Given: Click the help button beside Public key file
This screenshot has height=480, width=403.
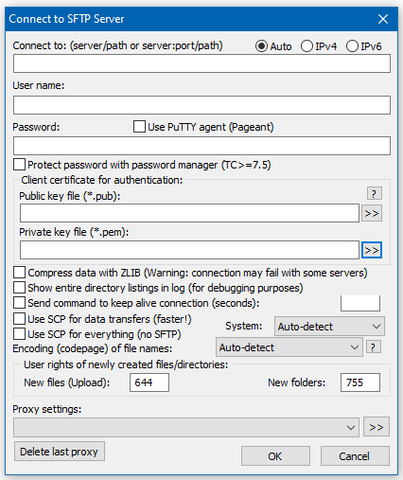Looking at the screenshot, I should (374, 193).
